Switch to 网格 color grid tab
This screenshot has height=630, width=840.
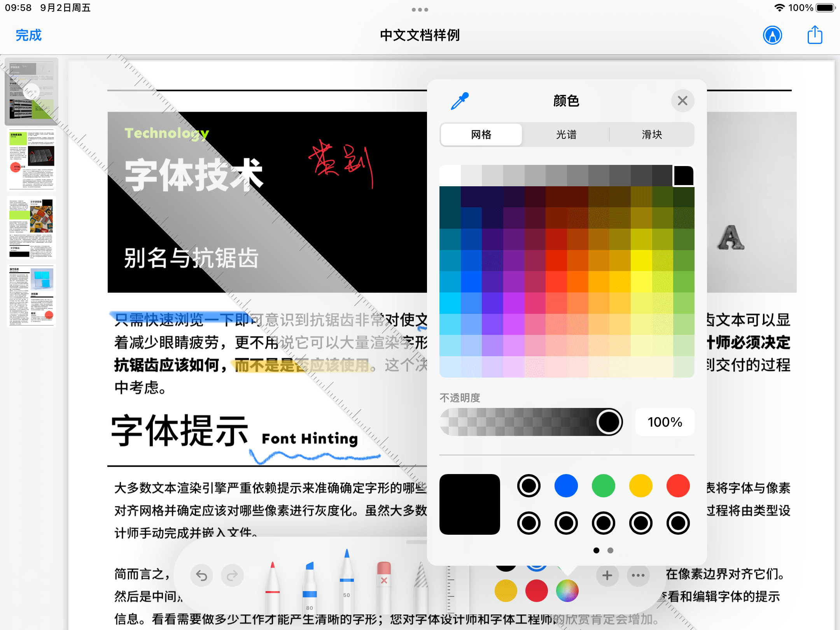(481, 134)
